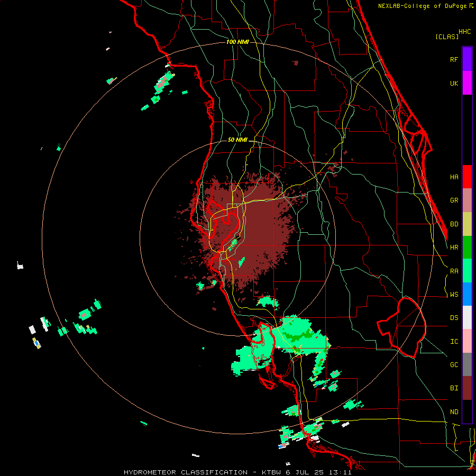This screenshot has width=476, height=476.
Task: Select the BD yellow legend swatch
Action: [467, 224]
